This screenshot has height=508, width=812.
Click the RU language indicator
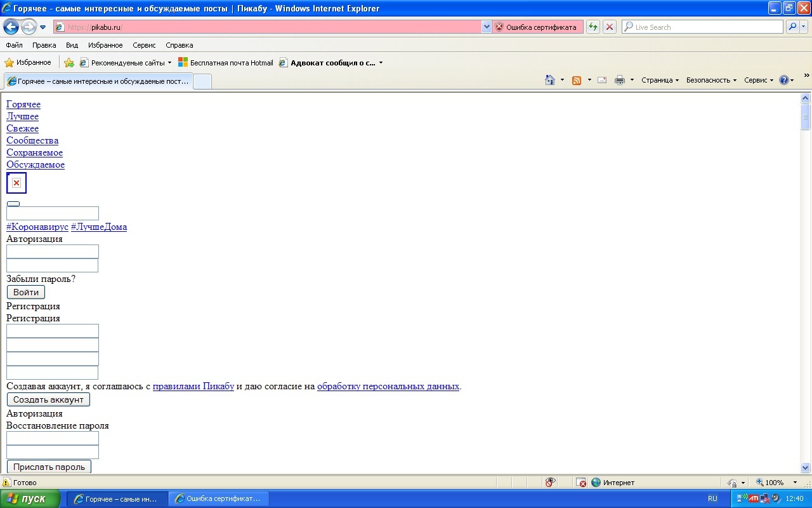pos(712,499)
